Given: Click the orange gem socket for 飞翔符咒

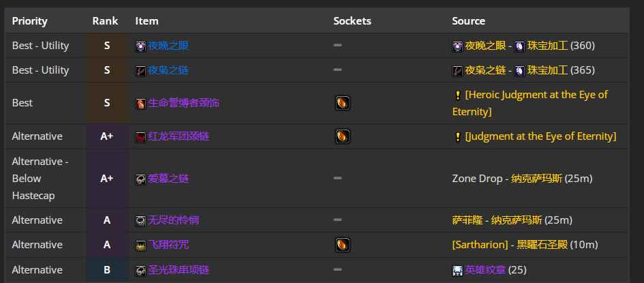Looking at the screenshot, I should pos(343,245).
